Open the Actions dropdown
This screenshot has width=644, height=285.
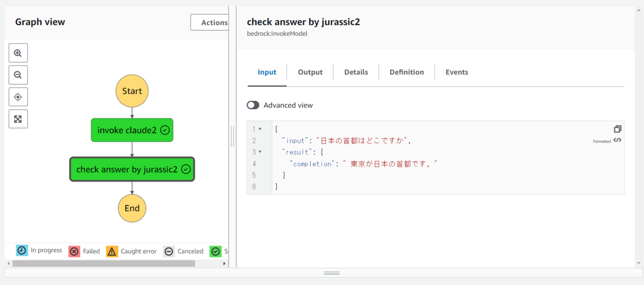tap(210, 23)
